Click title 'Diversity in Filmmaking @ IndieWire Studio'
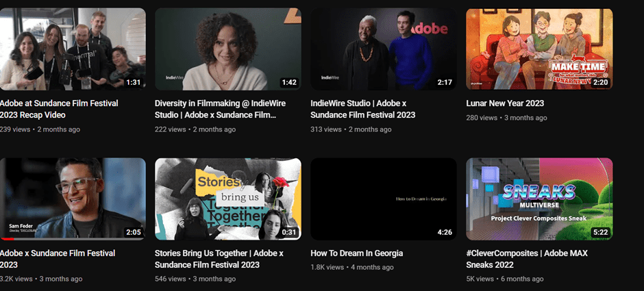Viewport: 644px width, 291px height. point(220,109)
